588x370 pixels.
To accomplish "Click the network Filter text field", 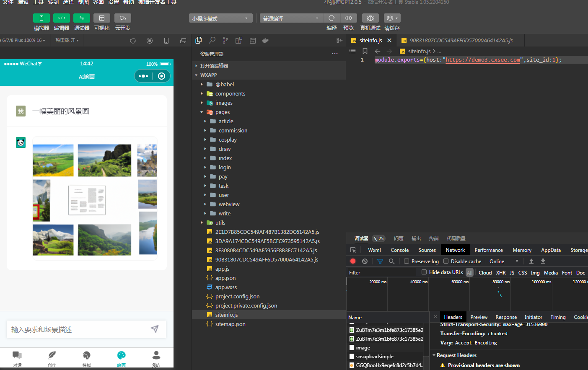I will tap(381, 272).
